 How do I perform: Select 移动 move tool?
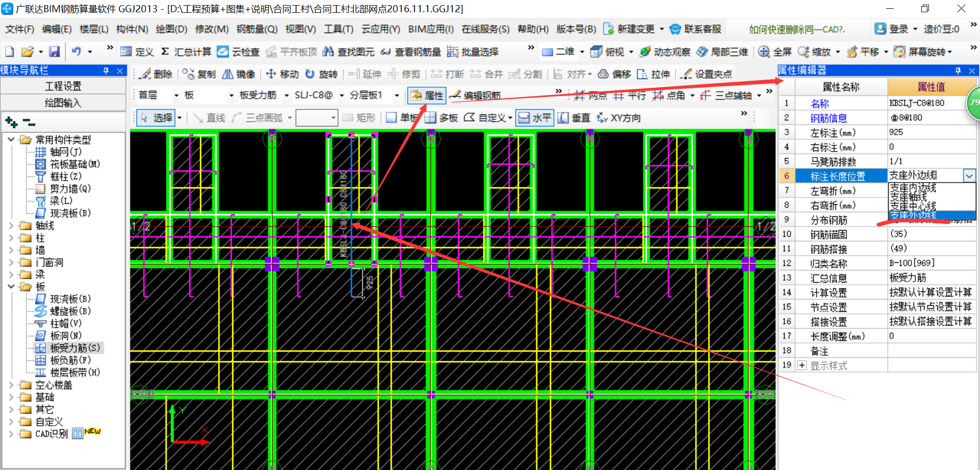282,74
